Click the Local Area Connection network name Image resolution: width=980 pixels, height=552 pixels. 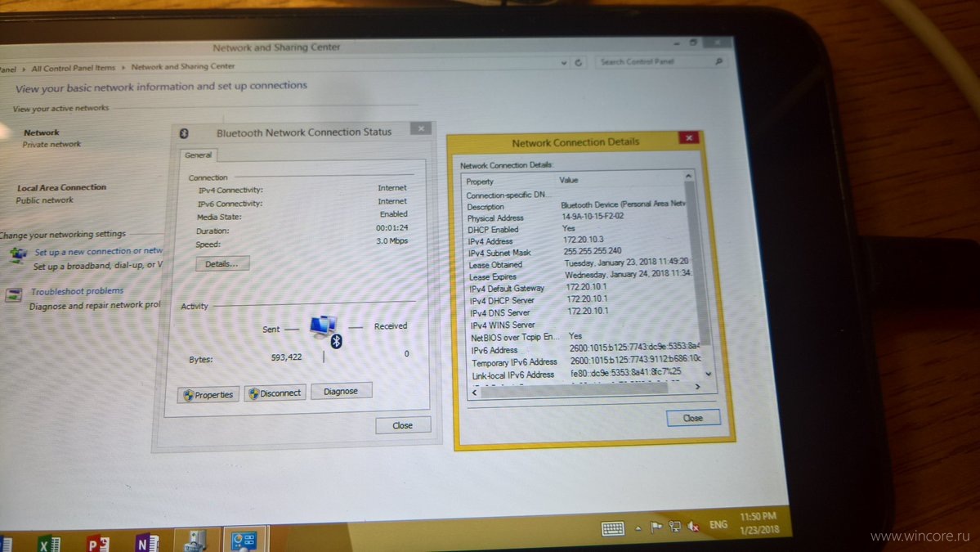tap(61, 187)
